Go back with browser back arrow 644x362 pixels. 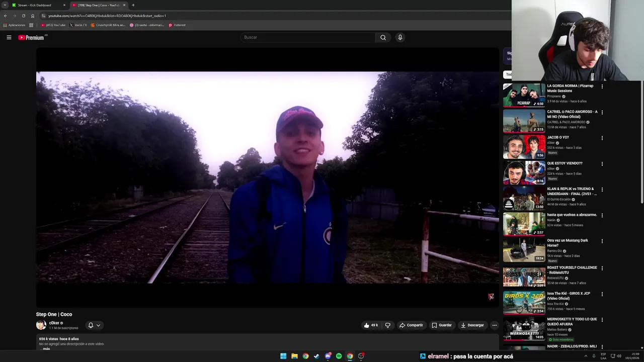point(6,16)
